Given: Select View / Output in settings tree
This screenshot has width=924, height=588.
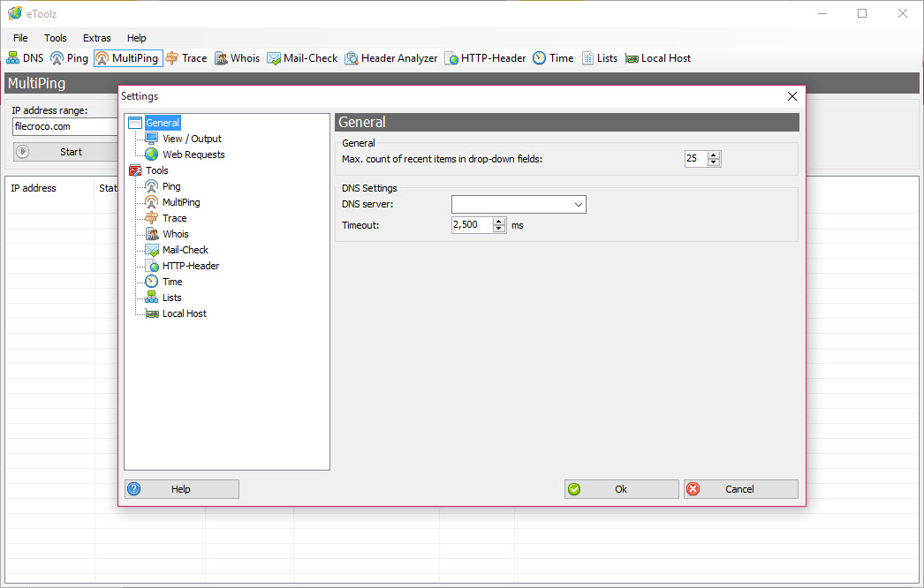Looking at the screenshot, I should 192,139.
